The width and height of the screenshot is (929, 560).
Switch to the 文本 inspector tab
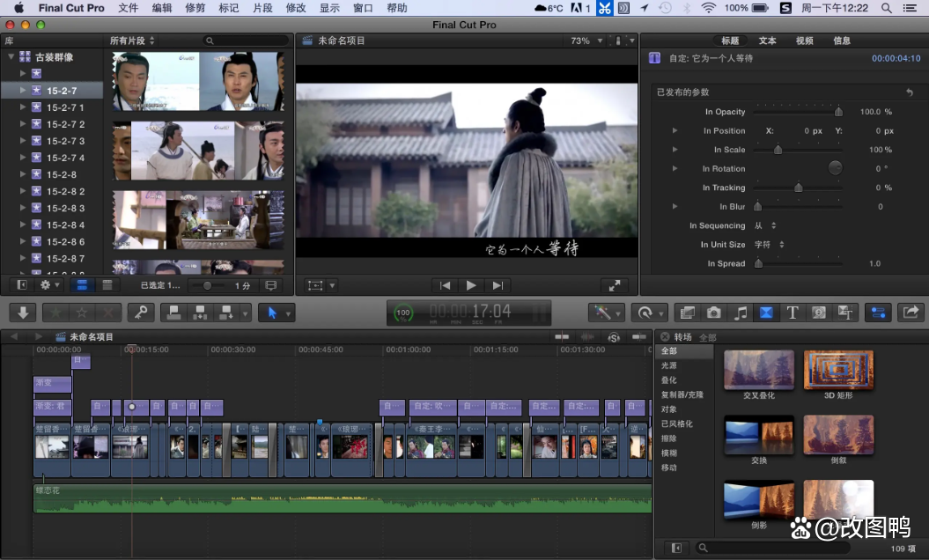[767, 41]
